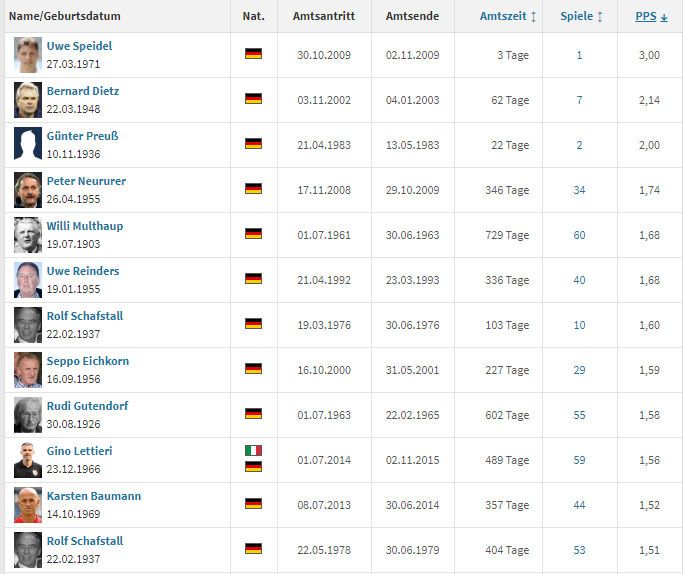Open Uwe Speidel portrait thumbnail
Screen dimensions: 683x574
point(28,54)
